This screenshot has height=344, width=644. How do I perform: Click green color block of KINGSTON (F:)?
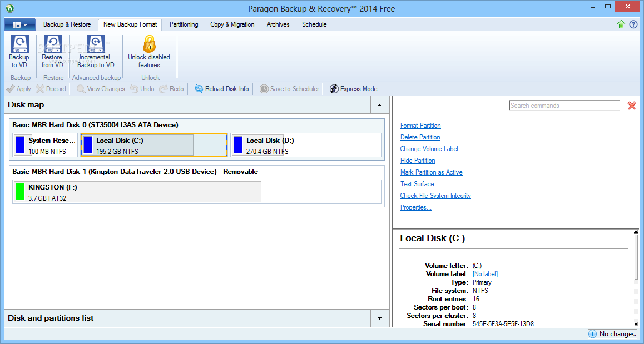[19, 192]
